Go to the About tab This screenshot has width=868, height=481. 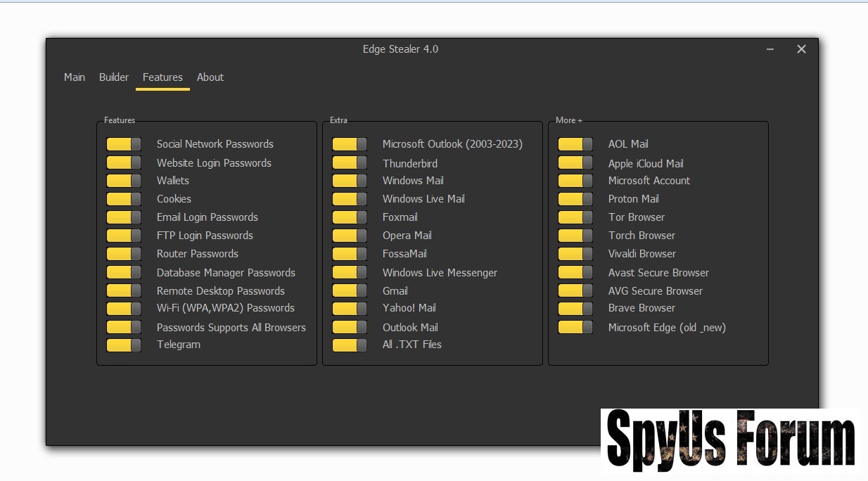tap(210, 77)
